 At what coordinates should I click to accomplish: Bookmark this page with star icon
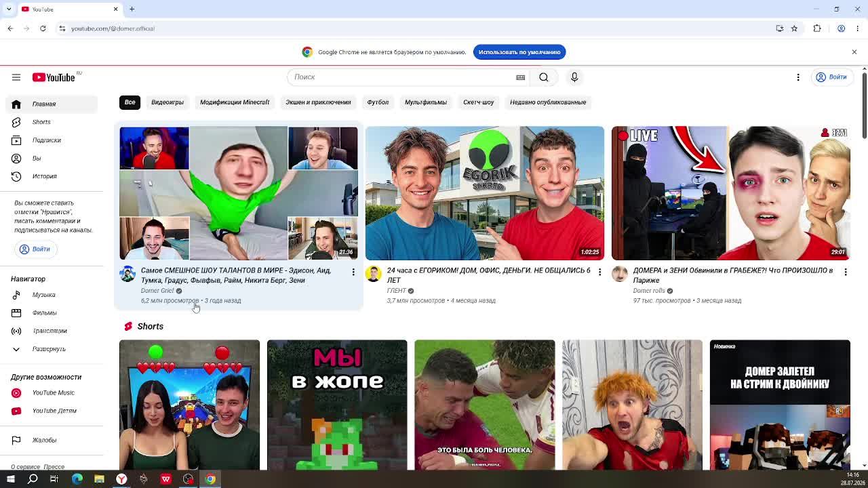[794, 28]
